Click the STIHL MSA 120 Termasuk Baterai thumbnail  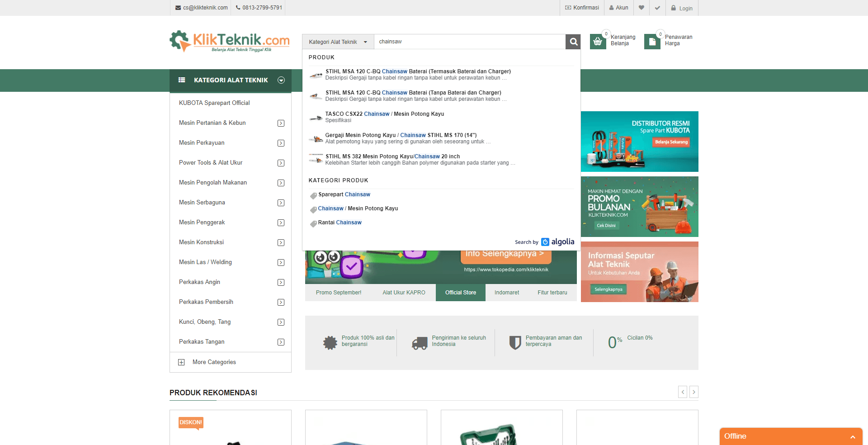click(316, 75)
